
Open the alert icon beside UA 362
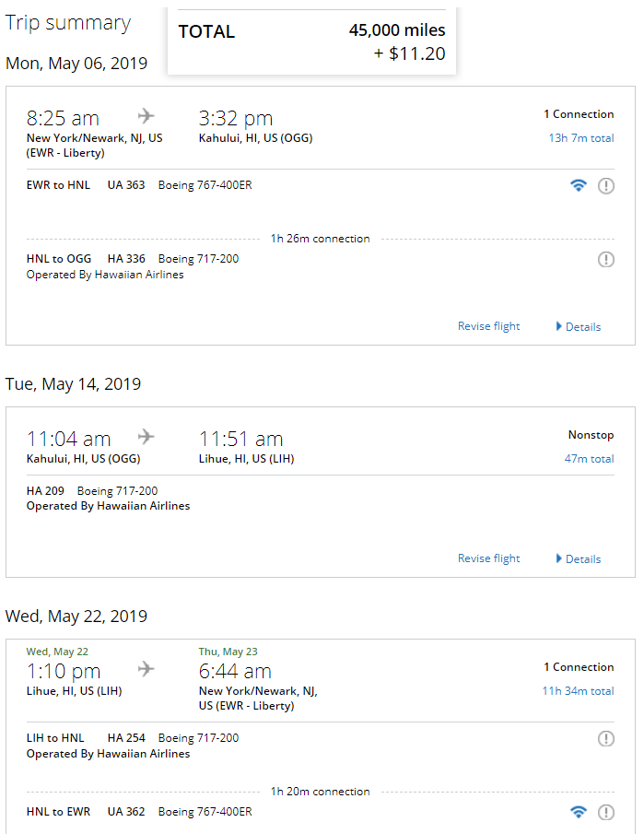click(605, 812)
